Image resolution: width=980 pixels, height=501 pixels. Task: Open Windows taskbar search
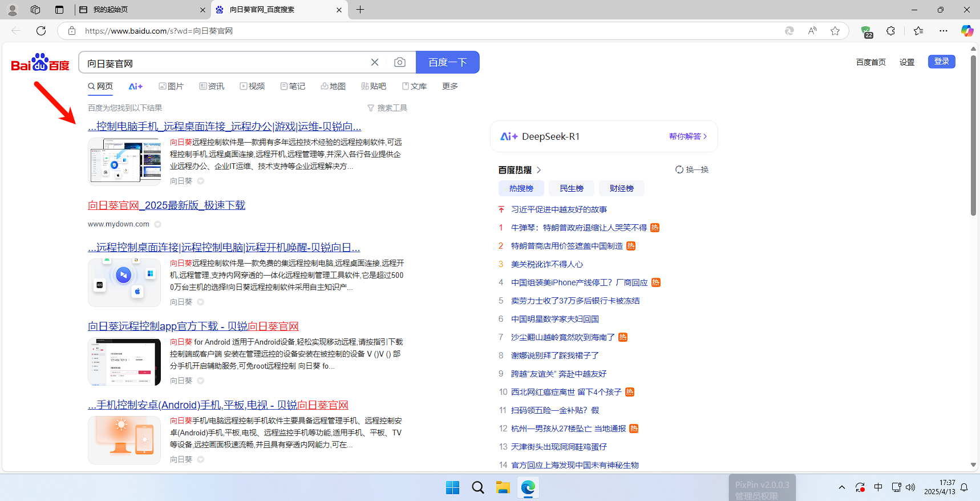477,487
